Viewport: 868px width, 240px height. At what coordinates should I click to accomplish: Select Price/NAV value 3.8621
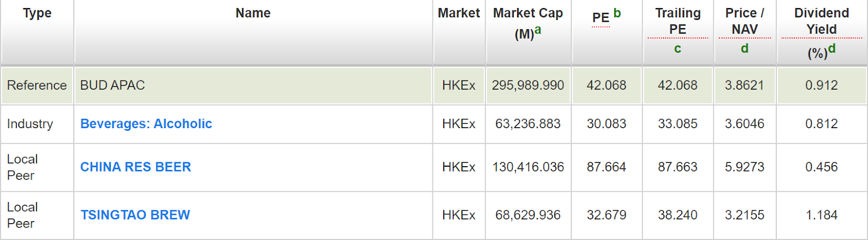coord(745,85)
